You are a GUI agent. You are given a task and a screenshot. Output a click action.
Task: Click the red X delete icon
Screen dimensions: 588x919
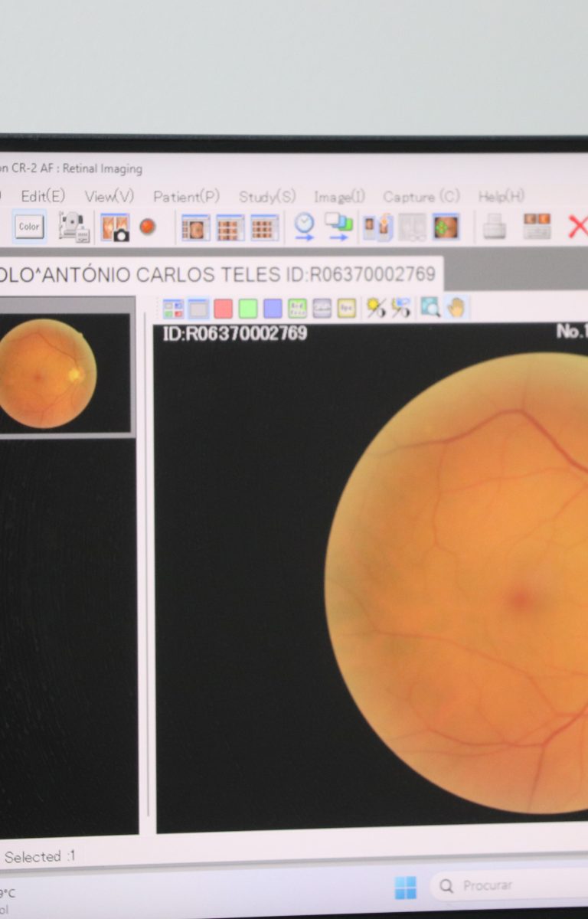tap(577, 227)
